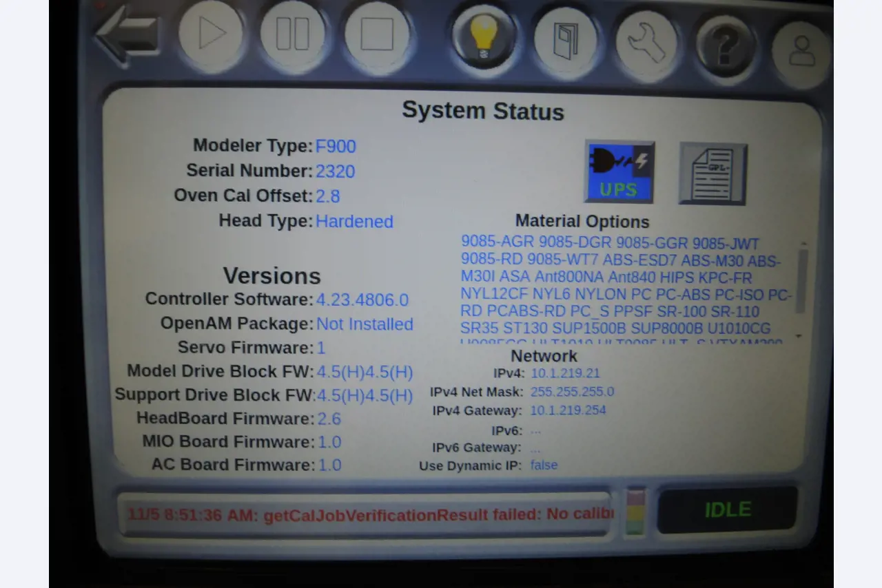Viewport: 882px width, 588px height.
Task: Click the UPS power status icon
Action: tap(619, 172)
